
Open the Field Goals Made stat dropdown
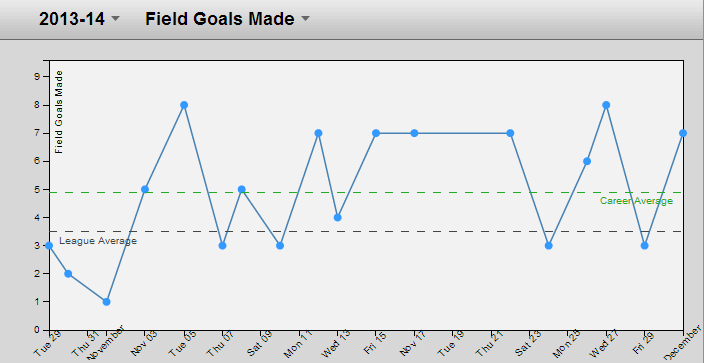pos(227,19)
